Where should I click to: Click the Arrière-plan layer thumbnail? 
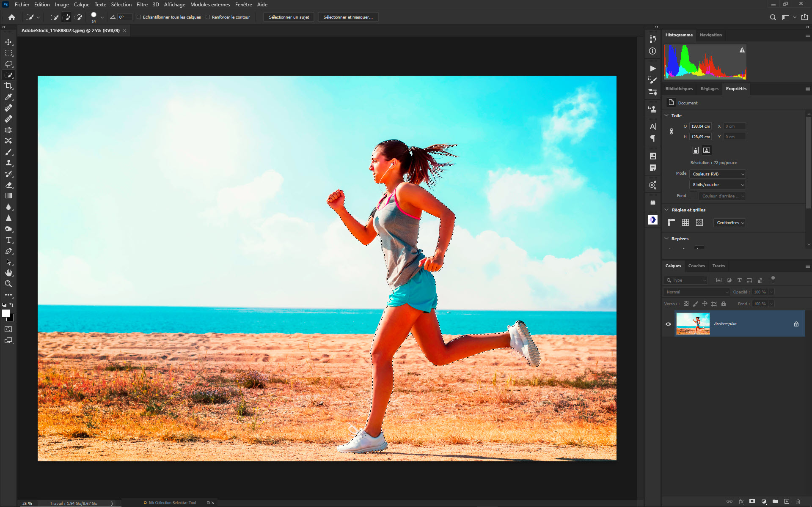[x=693, y=324]
